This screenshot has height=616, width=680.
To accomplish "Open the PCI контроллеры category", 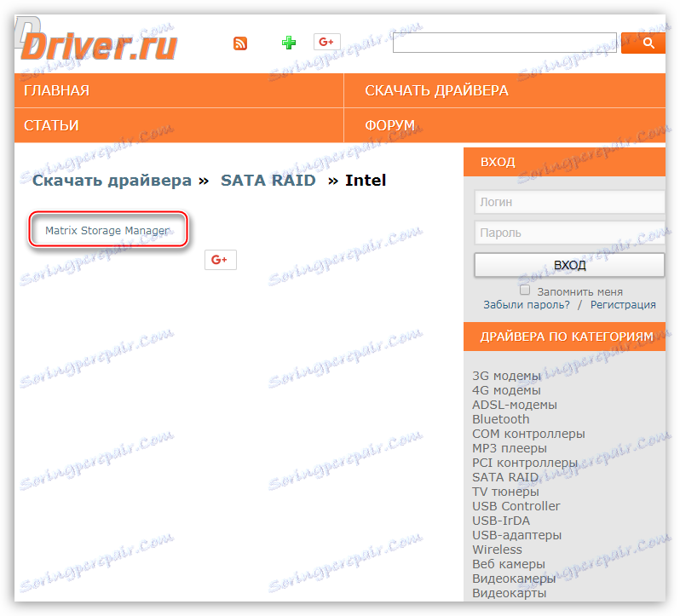I will (525, 463).
